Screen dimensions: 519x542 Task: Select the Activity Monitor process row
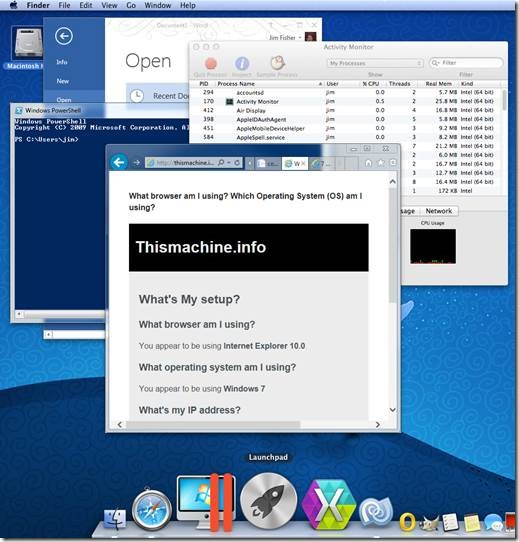(x=346, y=101)
